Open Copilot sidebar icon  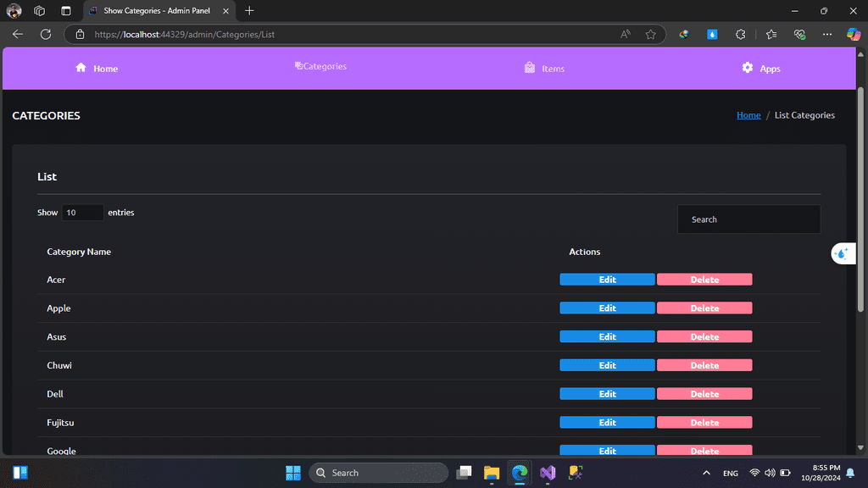click(853, 34)
